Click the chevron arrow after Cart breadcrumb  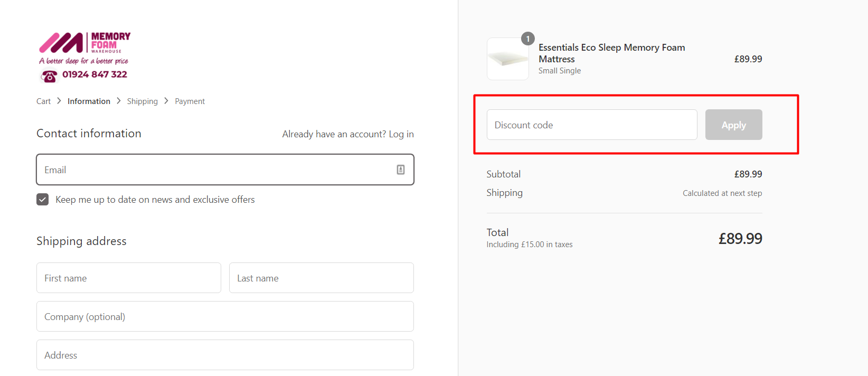pos(59,101)
